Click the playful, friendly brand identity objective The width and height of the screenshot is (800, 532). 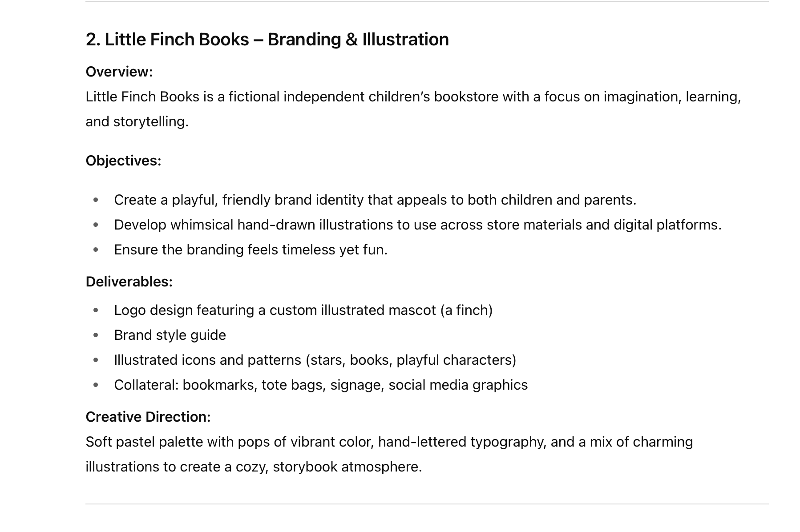(375, 200)
